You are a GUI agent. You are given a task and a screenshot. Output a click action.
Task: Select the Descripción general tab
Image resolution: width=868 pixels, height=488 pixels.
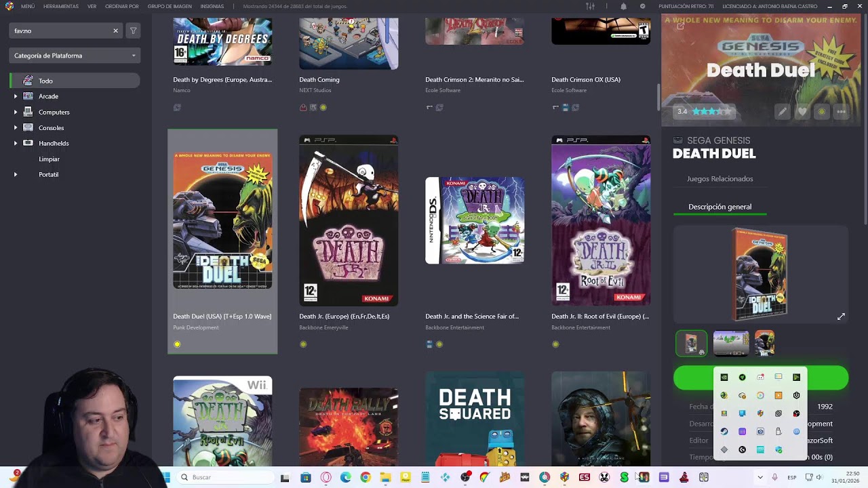pos(719,207)
